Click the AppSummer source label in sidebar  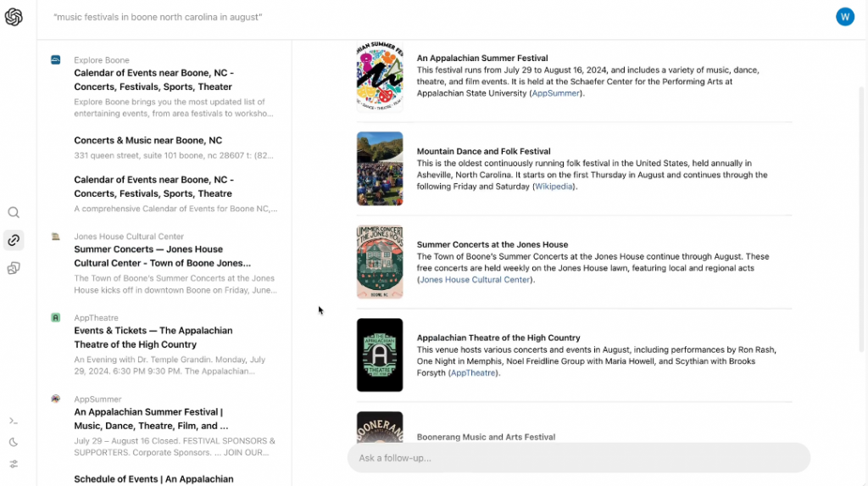(97, 399)
